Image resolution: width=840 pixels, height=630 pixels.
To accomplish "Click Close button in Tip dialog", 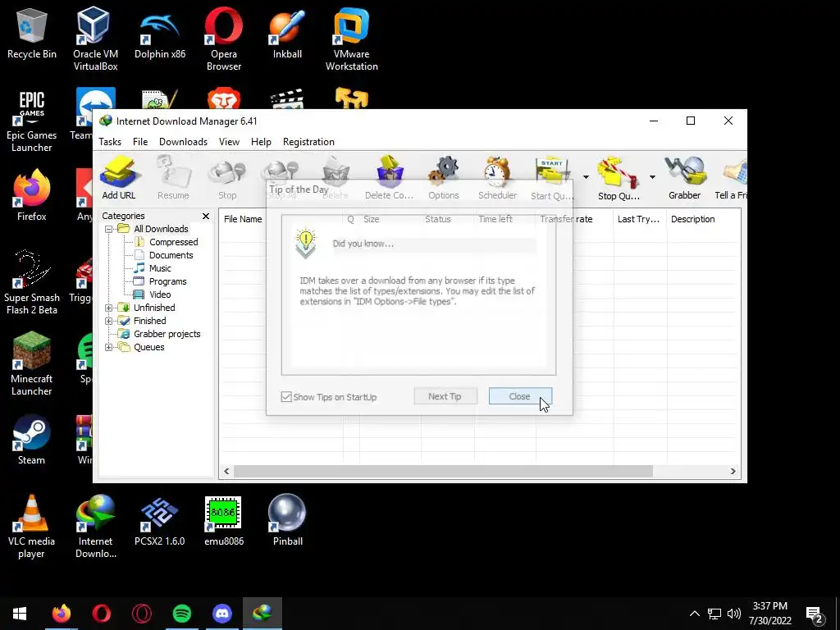I will 520,396.
